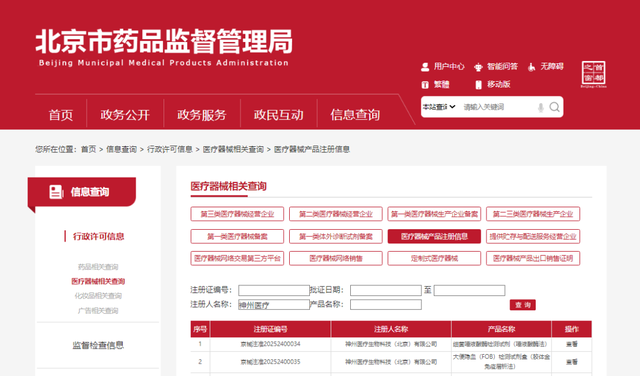The height and width of the screenshot is (376, 640).
Task: Select 提供贮存与配送服务经营企业 button
Action: point(533,236)
